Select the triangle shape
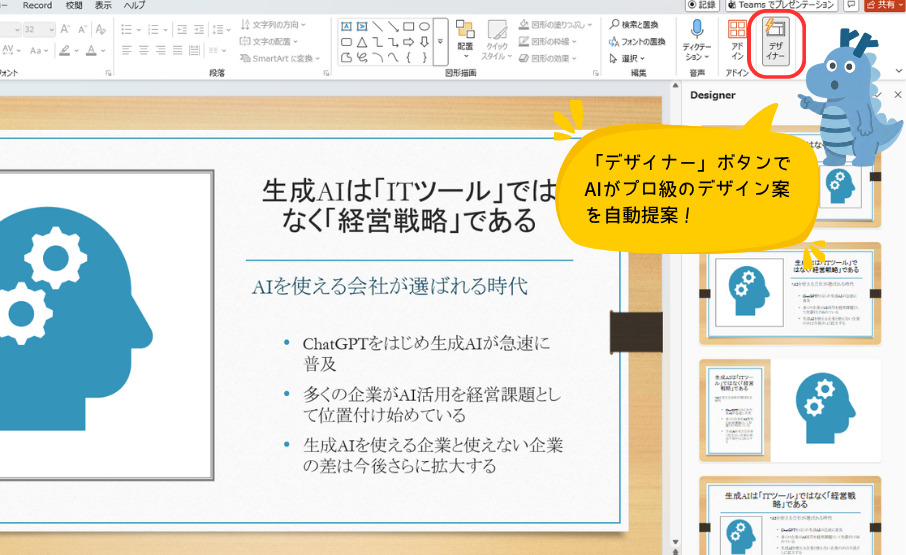This screenshot has width=906, height=555. point(362,42)
